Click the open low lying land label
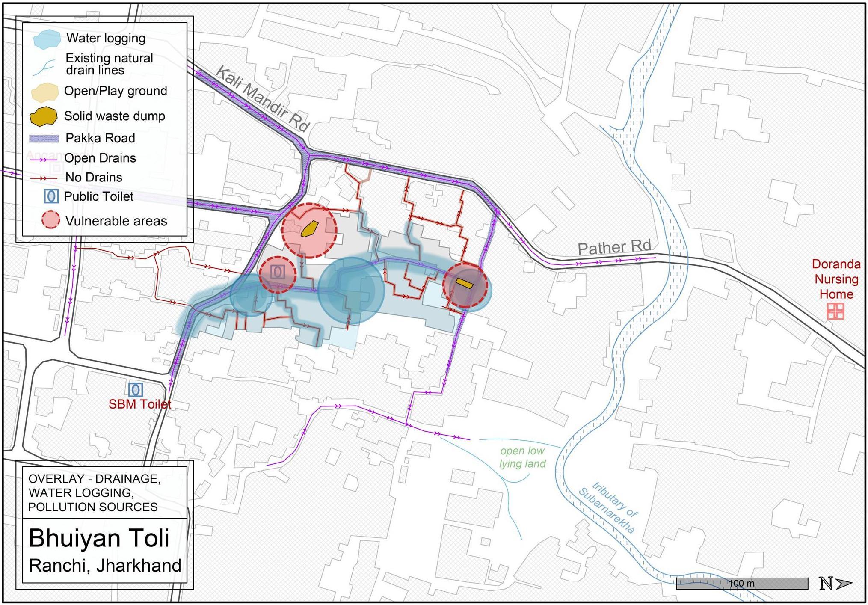 coord(522,457)
